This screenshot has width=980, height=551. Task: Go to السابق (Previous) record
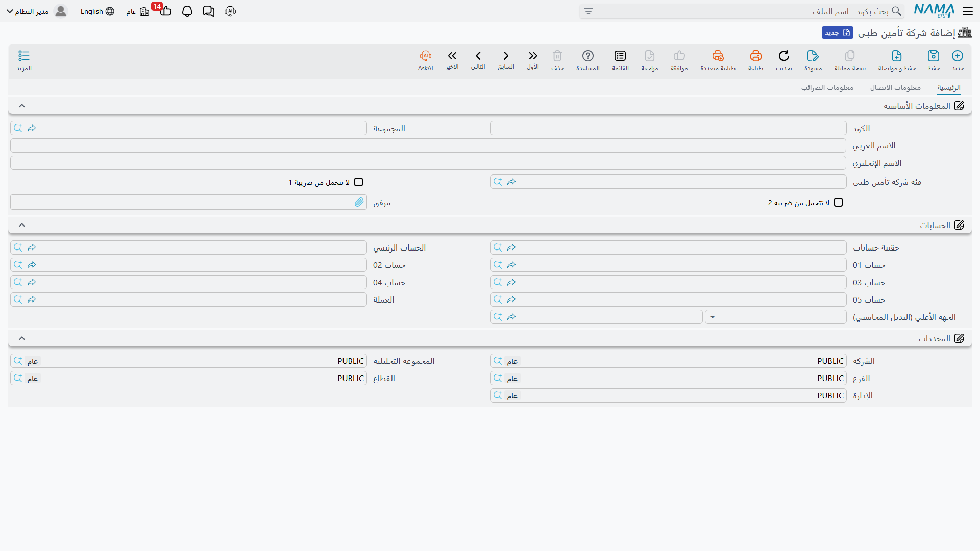pyautogui.click(x=506, y=56)
